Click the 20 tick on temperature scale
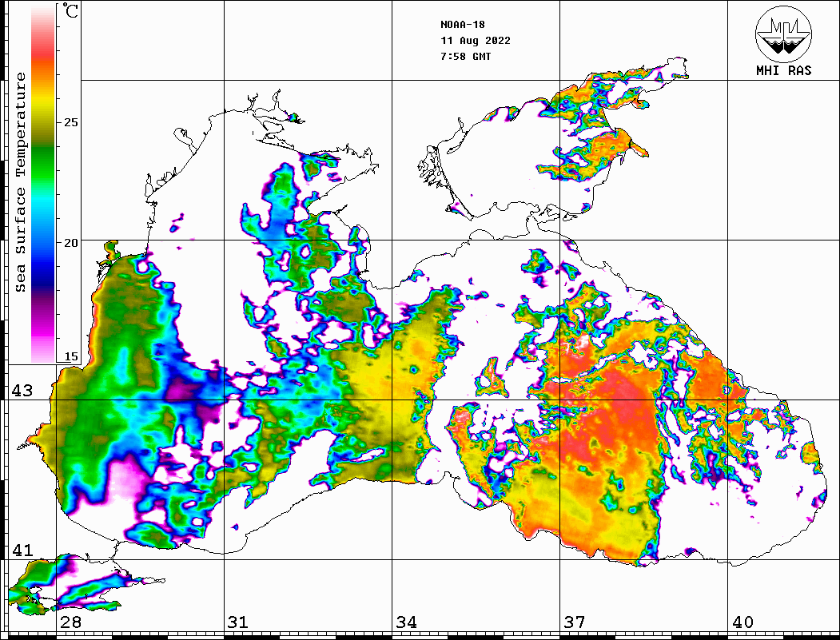The image size is (840, 640). tap(70, 243)
